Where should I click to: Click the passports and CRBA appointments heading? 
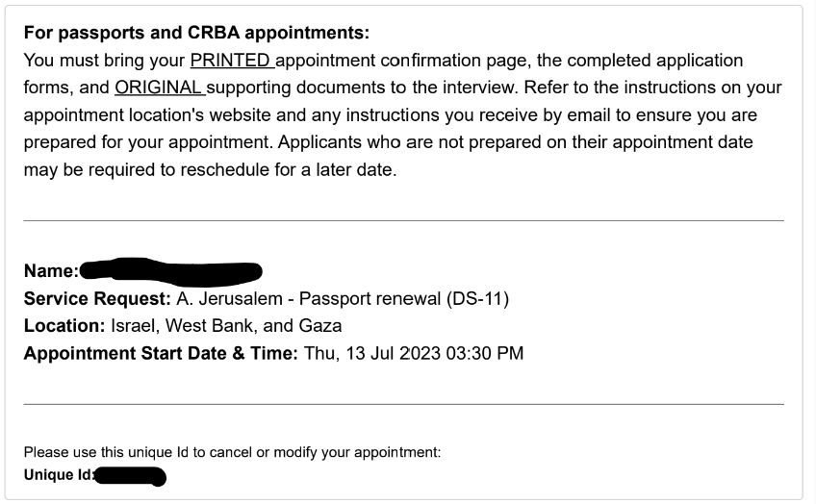coord(196,33)
